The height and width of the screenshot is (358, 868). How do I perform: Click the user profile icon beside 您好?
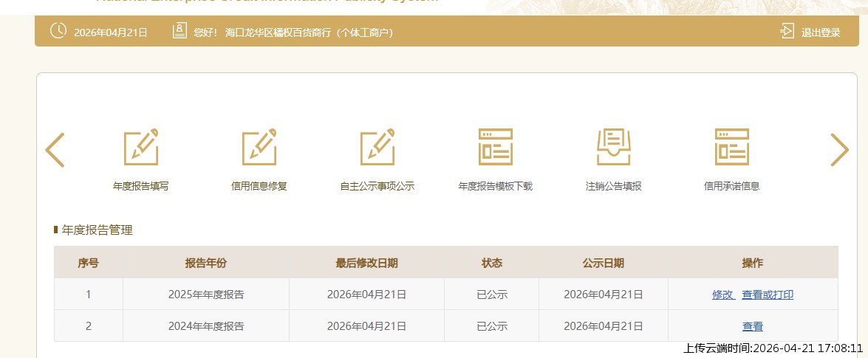click(x=179, y=32)
